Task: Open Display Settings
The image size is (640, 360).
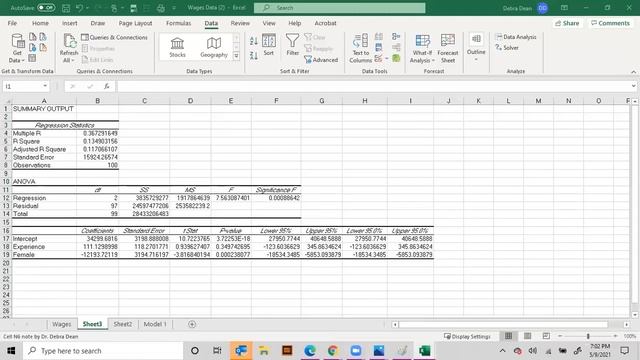Action: [467, 336]
